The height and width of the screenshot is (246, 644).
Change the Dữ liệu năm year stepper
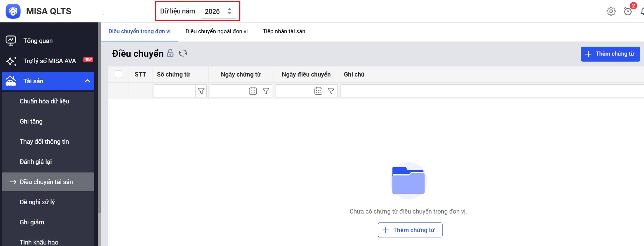tap(229, 11)
